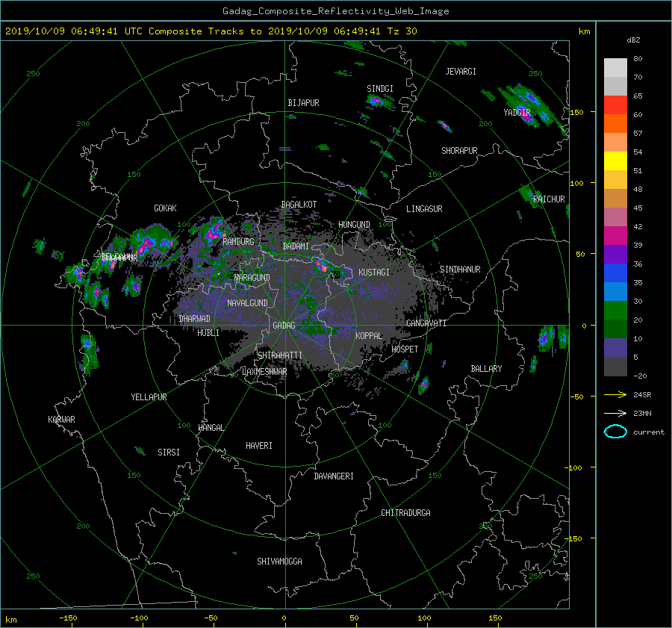Click the KOPPAL city label

[369, 336]
